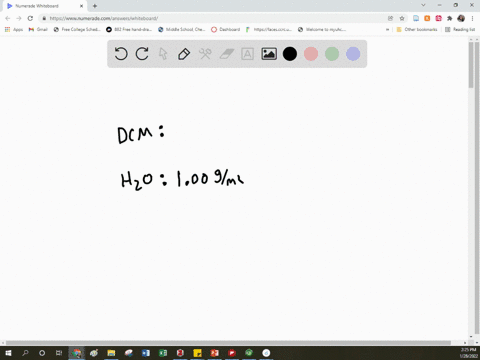
Task: Open https://faces.ccrc.u bookmark
Action: point(269,29)
